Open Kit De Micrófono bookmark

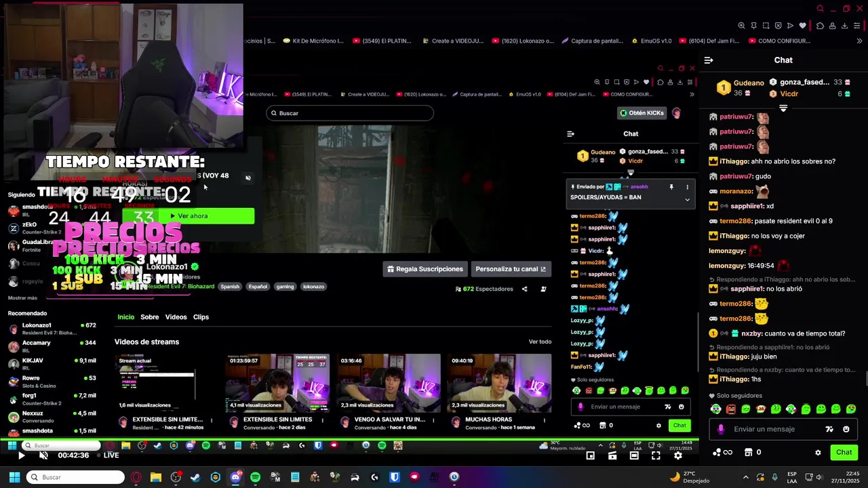(x=313, y=41)
